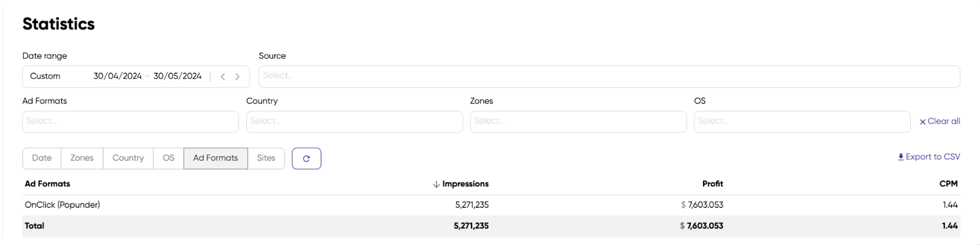Click the refresh statistics icon button
Image resolution: width=980 pixels, height=245 pixels.
[306, 159]
